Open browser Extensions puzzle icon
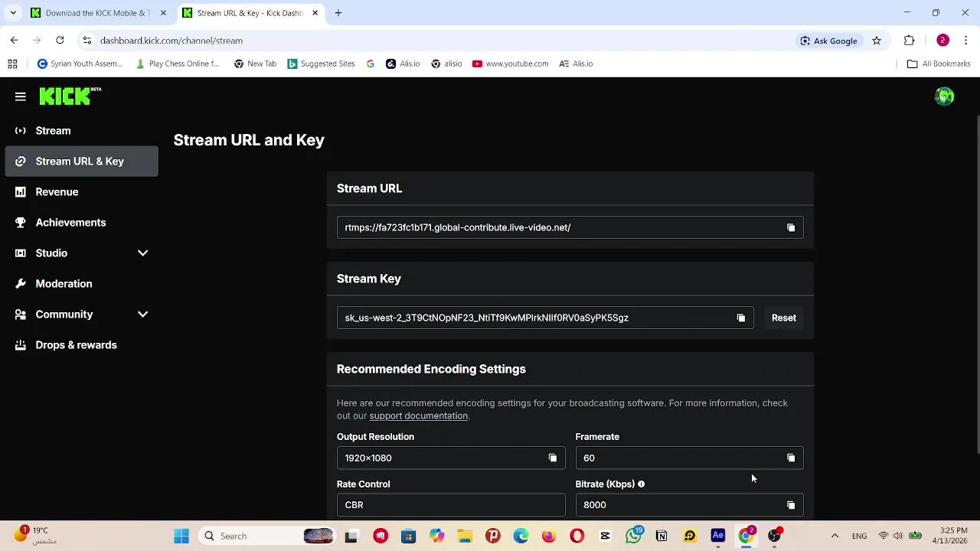The width and height of the screenshot is (980, 551). point(910,41)
